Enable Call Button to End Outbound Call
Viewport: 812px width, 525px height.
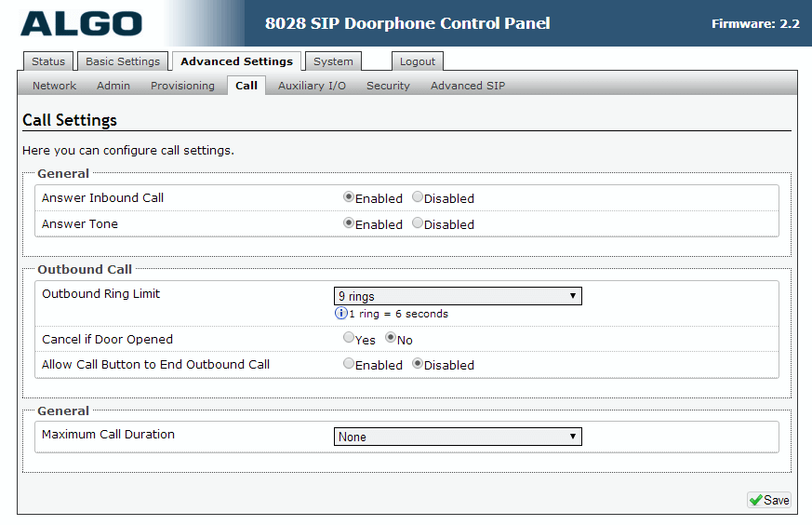coord(349,363)
